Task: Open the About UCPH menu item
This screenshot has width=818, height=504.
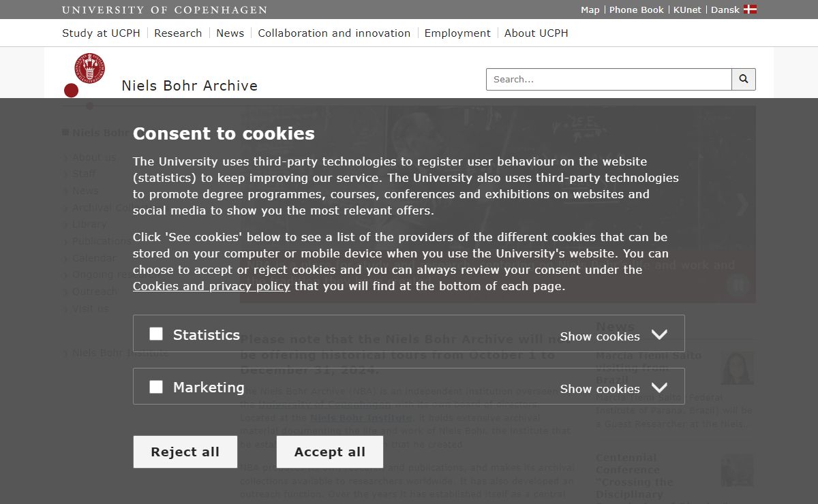Action: click(x=536, y=33)
